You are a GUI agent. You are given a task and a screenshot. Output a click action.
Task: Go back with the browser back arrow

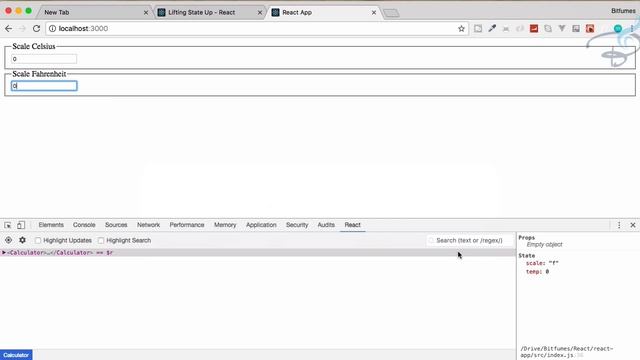(9, 29)
